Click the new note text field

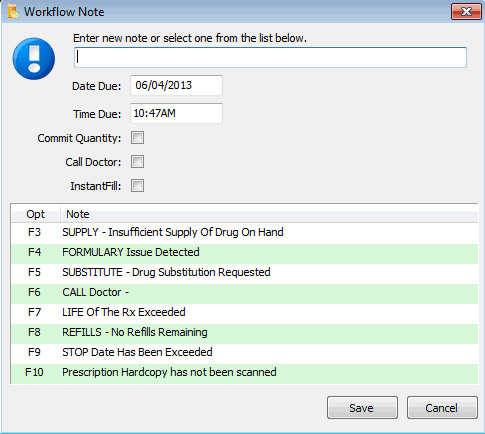point(270,57)
